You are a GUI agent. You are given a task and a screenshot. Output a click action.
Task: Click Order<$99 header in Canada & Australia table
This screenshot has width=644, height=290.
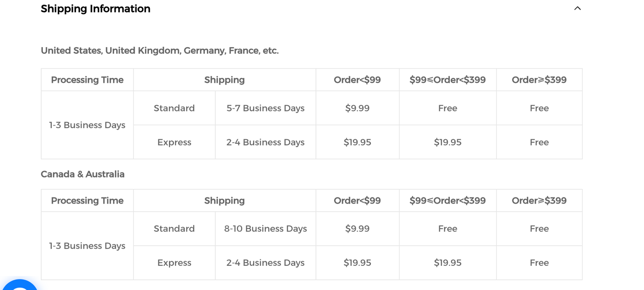pyautogui.click(x=357, y=201)
